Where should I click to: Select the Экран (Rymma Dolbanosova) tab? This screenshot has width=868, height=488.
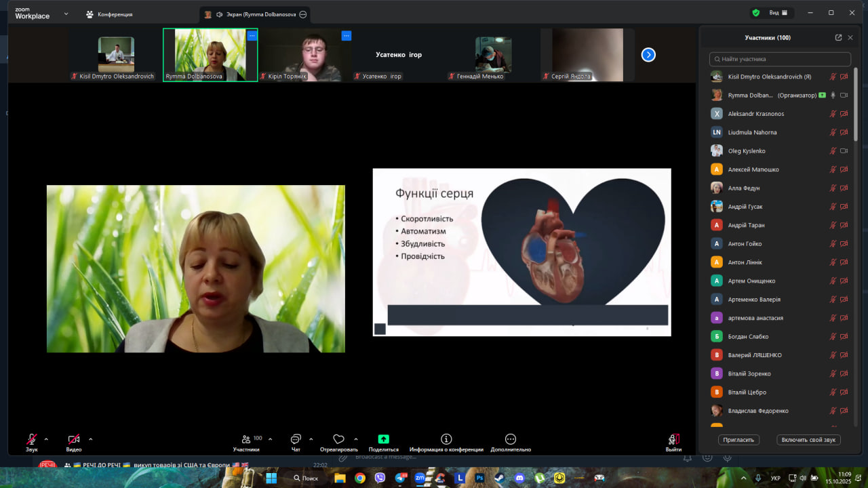click(256, 14)
